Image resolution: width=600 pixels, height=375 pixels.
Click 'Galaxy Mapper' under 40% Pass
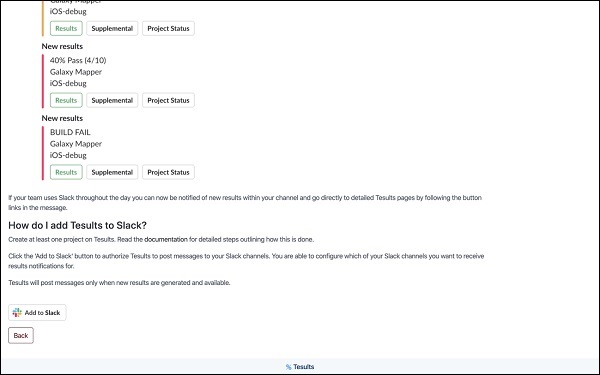76,72
